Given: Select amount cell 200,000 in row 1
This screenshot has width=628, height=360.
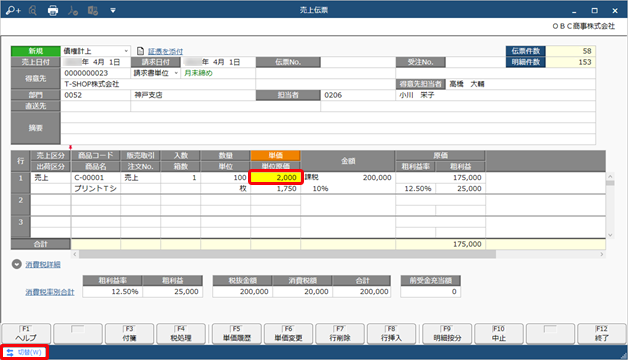Looking at the screenshot, I should (348, 177).
